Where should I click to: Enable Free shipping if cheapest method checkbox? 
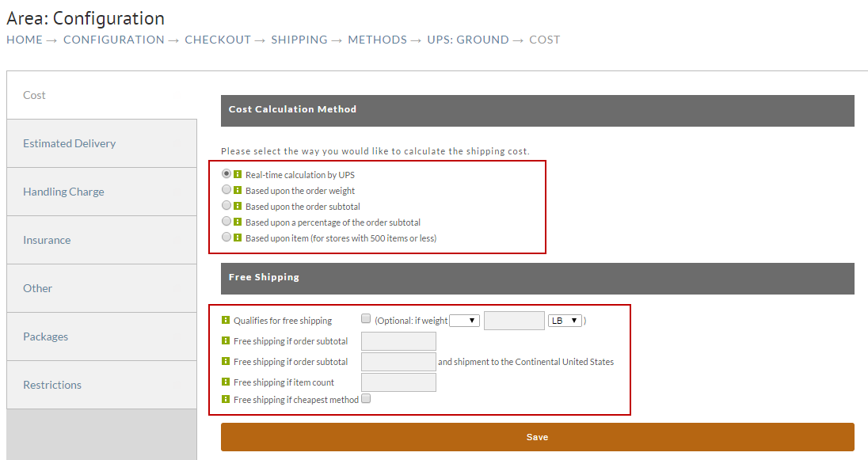coord(366,398)
